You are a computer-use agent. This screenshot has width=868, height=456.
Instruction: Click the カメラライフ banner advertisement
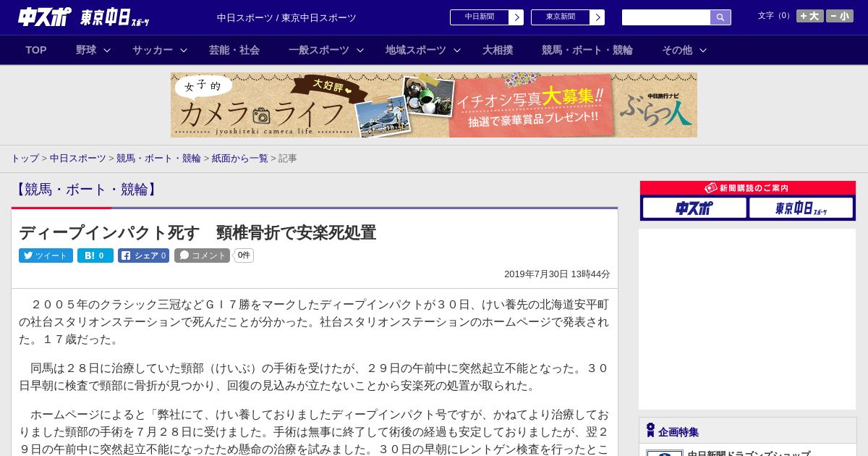pos(434,105)
